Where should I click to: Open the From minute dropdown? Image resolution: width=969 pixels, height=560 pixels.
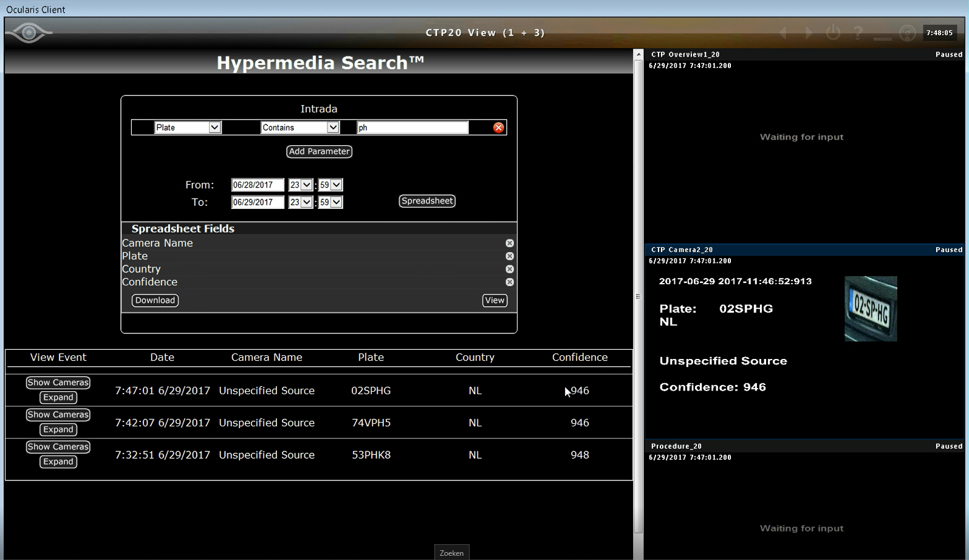point(330,185)
